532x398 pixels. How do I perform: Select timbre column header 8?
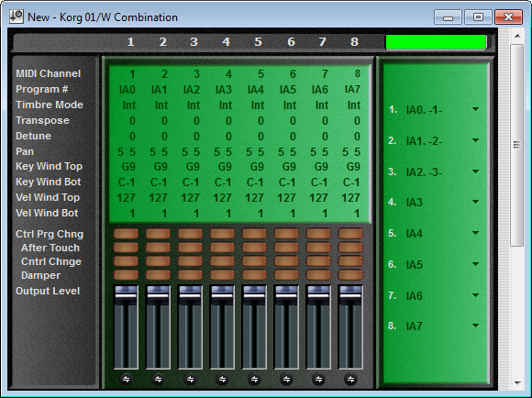coord(354,42)
